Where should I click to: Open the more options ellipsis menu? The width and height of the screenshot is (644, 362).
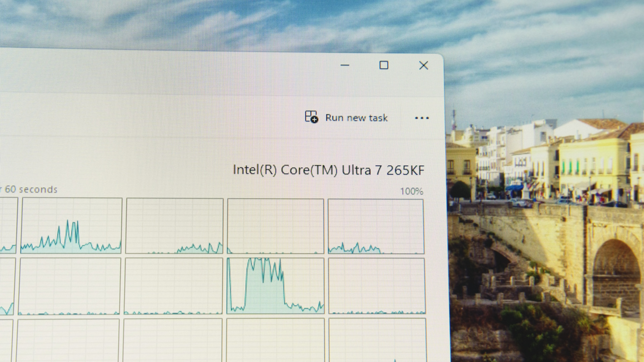point(422,118)
